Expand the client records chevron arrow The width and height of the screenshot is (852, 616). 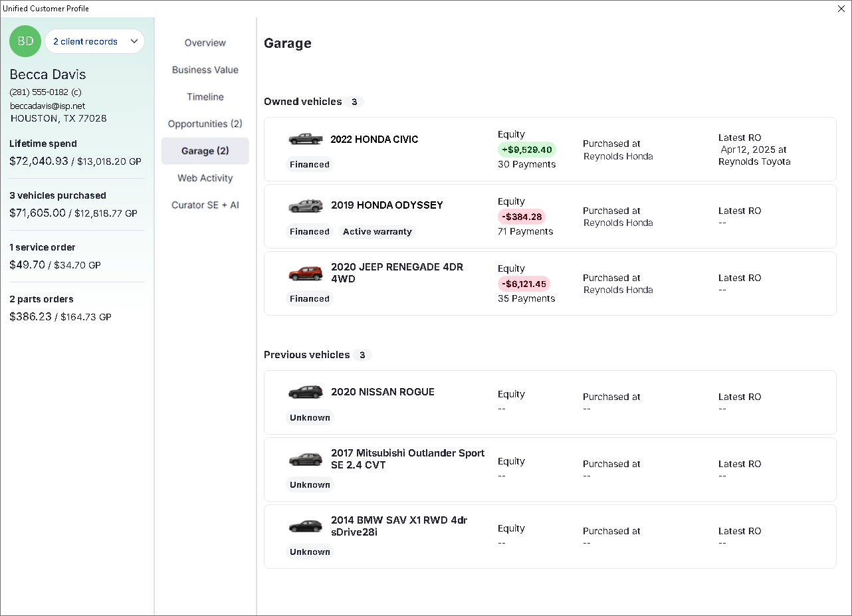pos(134,41)
